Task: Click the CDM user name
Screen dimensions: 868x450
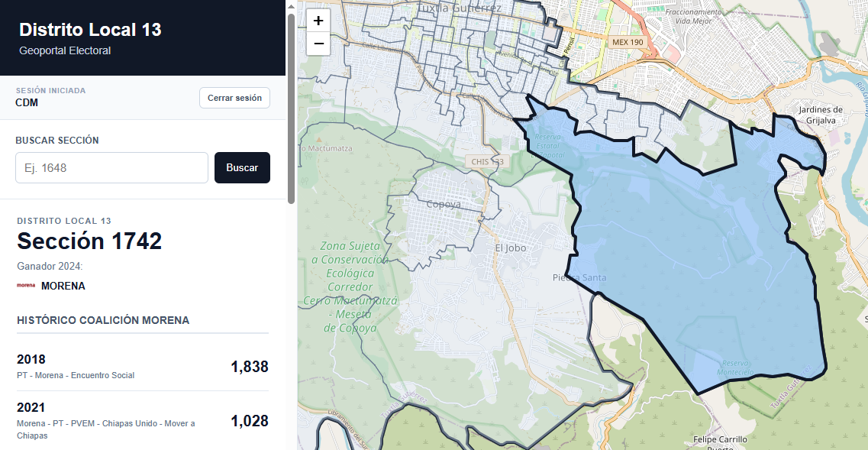Action: (x=27, y=102)
